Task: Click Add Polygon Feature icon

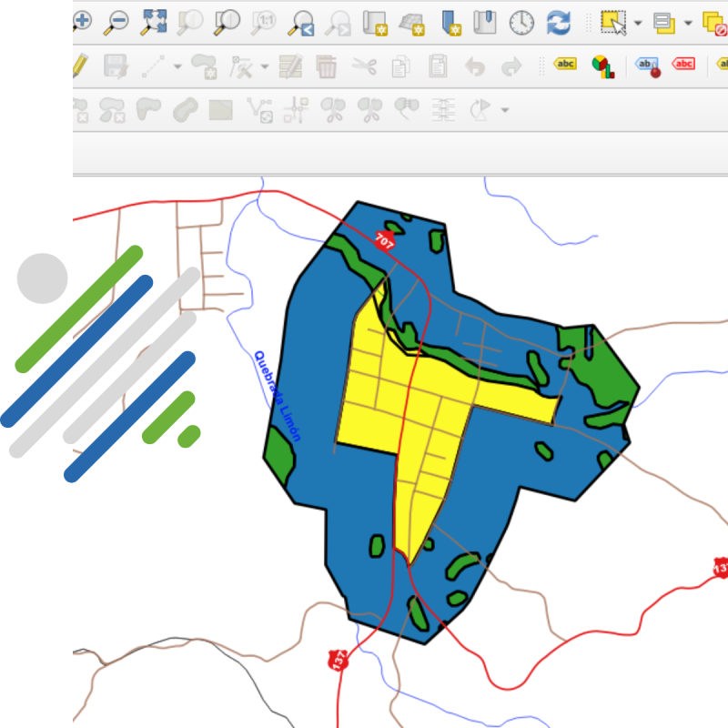Action: point(204,66)
